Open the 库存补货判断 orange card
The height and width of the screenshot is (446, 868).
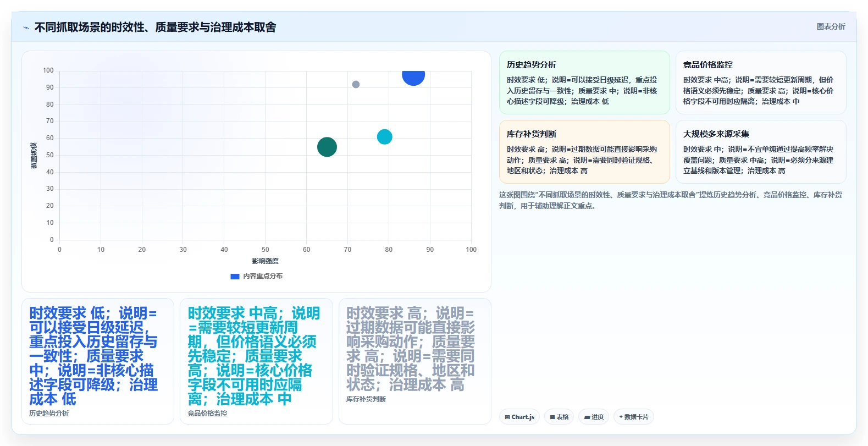pyautogui.click(x=584, y=152)
